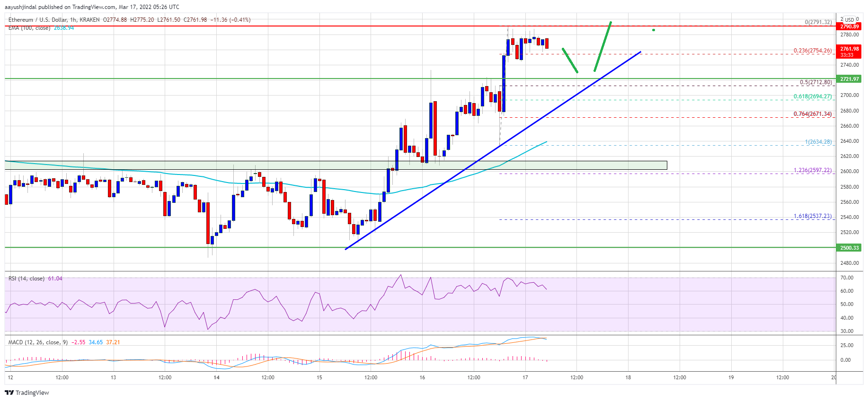
Task: Select the 1.618(2537.23) Fibonacci level label
Action: coord(813,216)
